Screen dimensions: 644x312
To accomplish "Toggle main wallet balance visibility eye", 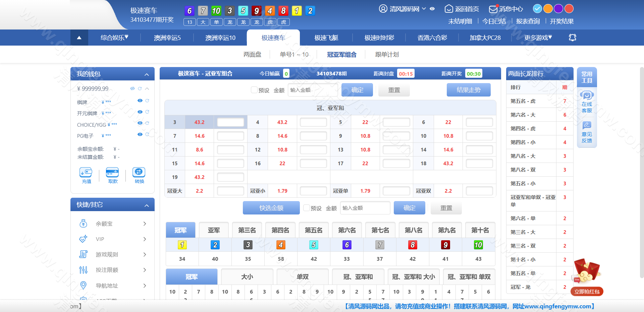I will (132, 88).
